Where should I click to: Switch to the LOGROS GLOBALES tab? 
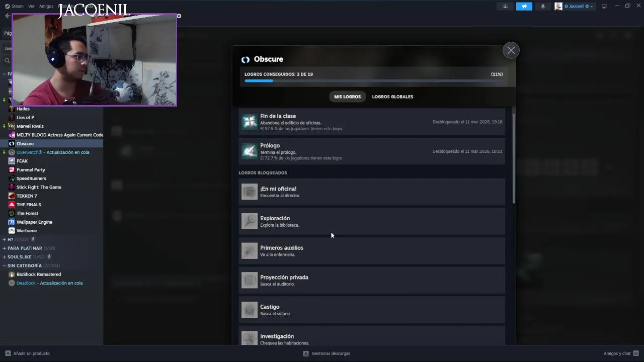coord(392,97)
